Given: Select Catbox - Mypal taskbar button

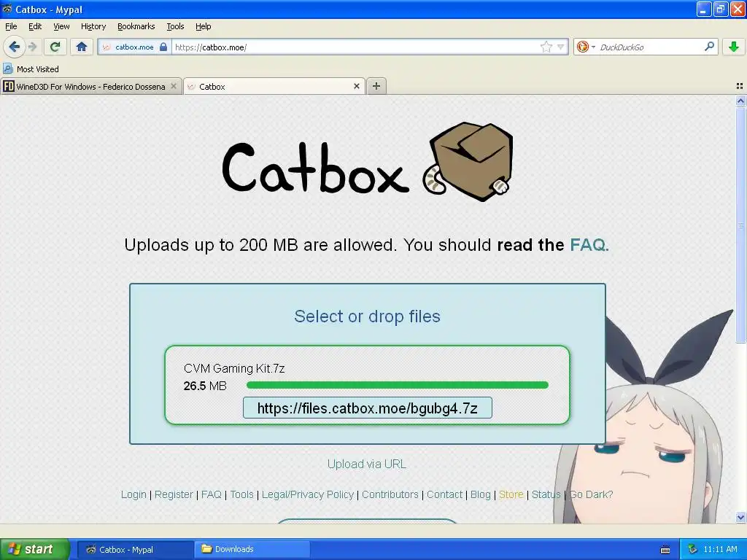Looking at the screenshot, I should tap(135, 550).
